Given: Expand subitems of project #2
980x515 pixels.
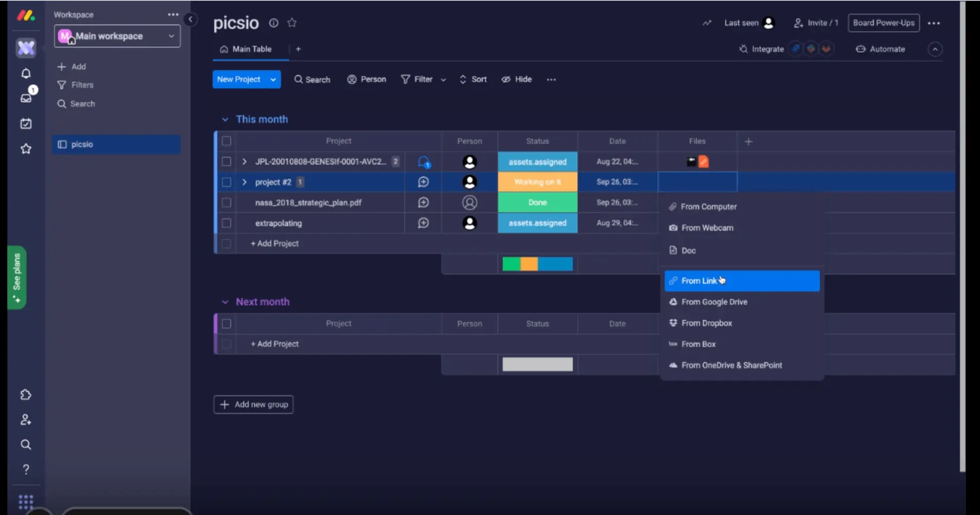Looking at the screenshot, I should (x=244, y=182).
